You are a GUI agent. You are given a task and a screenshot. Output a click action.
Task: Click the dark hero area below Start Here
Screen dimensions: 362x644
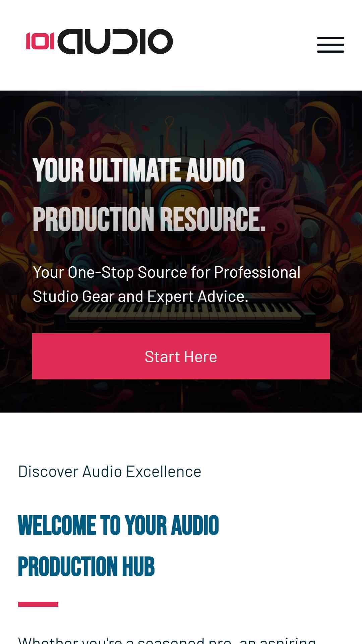click(181, 396)
